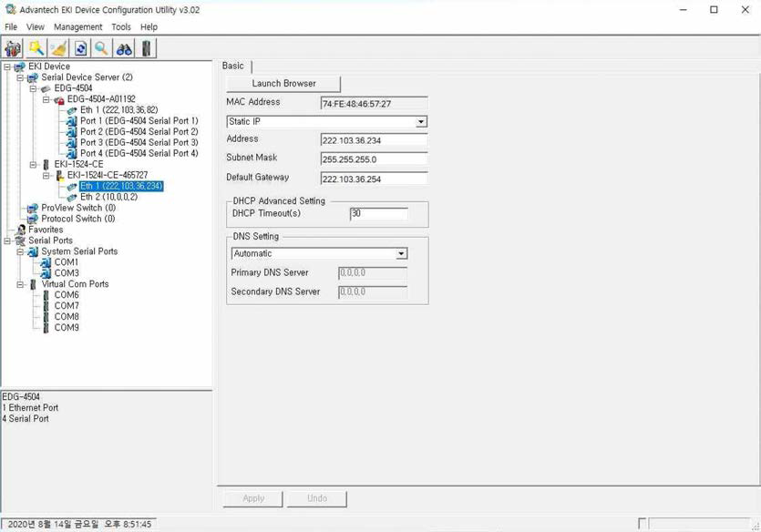Select the highlighted Eth 1 (222.103.36.234) label
Image resolution: width=761 pixels, height=532 pixels.
[121, 186]
